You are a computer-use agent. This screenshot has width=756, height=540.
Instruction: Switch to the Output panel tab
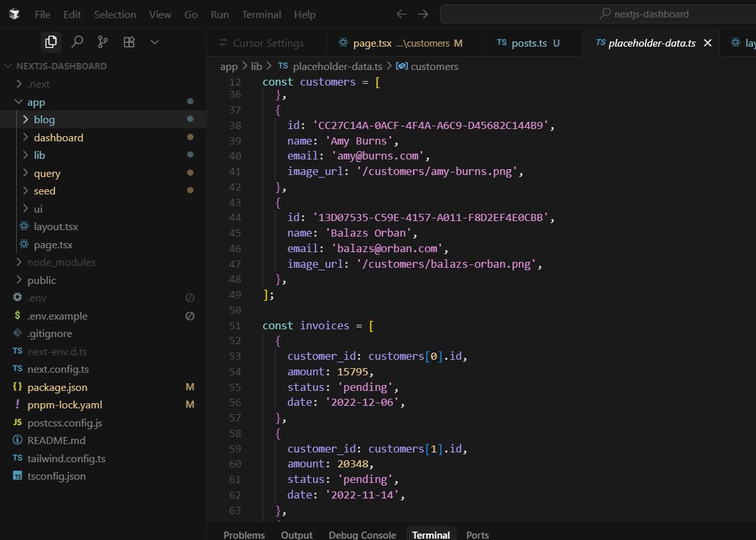click(x=297, y=535)
